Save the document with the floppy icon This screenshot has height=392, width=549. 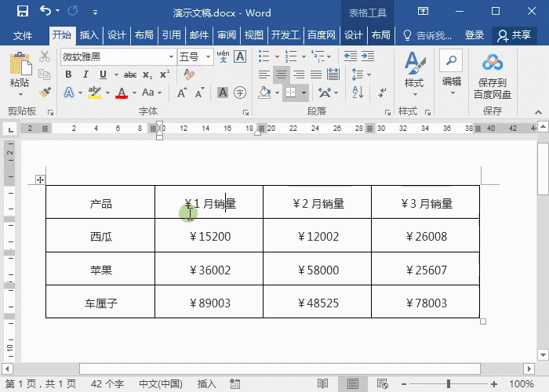(23, 12)
